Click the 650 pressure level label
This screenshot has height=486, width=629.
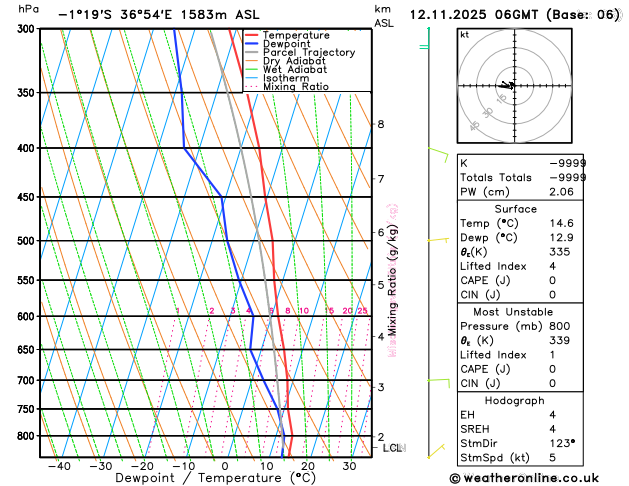28,350
